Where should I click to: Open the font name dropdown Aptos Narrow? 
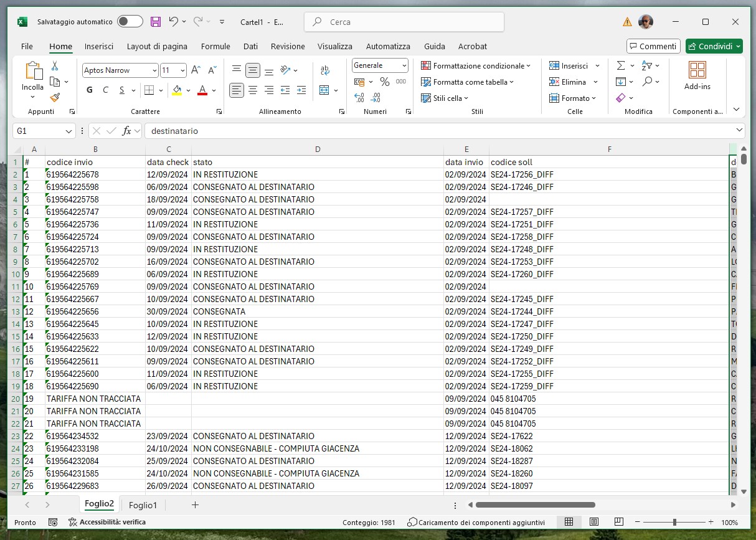tap(154, 70)
